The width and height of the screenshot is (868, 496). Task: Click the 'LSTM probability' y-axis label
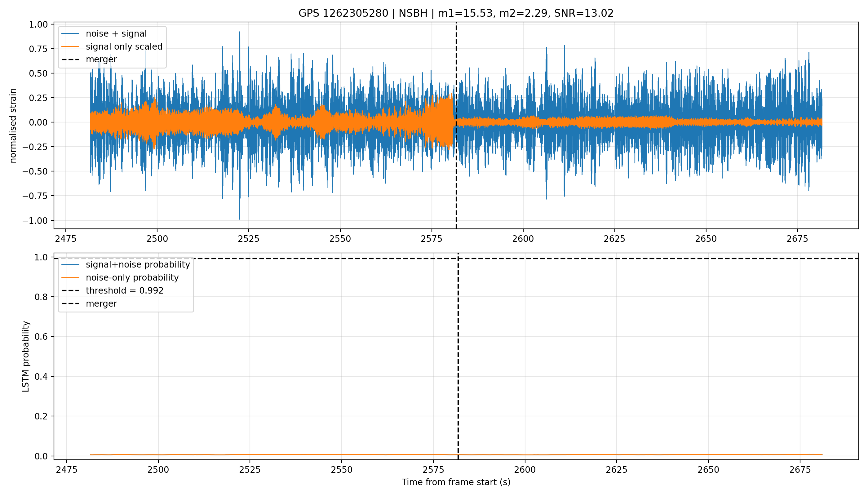[x=26, y=356]
